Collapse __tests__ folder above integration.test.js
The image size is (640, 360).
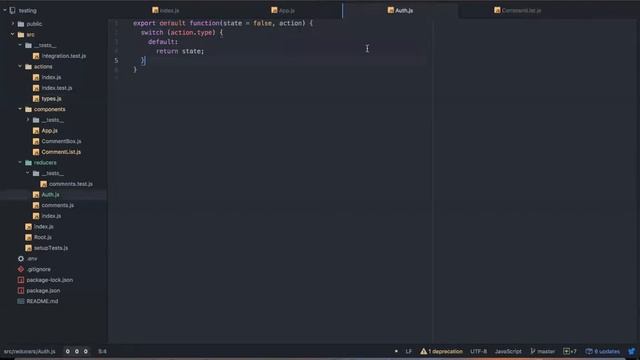point(20,45)
